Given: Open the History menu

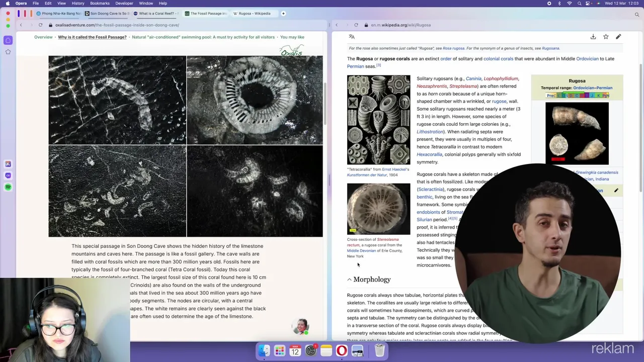Looking at the screenshot, I should 78,4.
